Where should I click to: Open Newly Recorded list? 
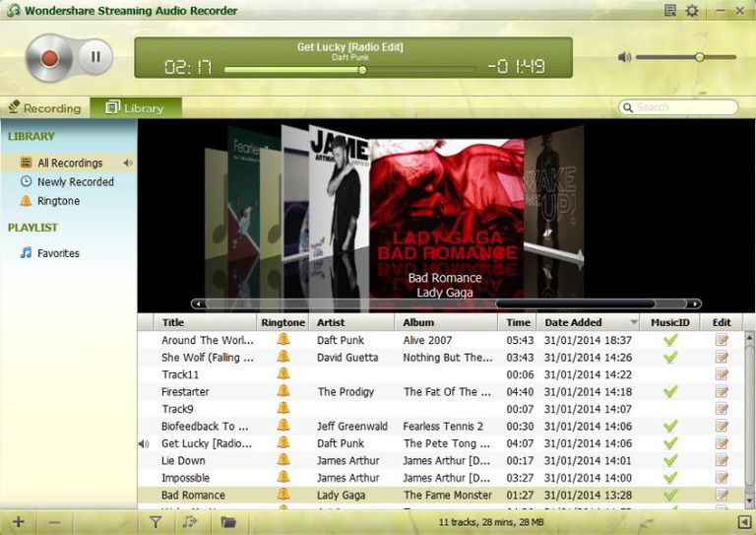click(x=69, y=182)
